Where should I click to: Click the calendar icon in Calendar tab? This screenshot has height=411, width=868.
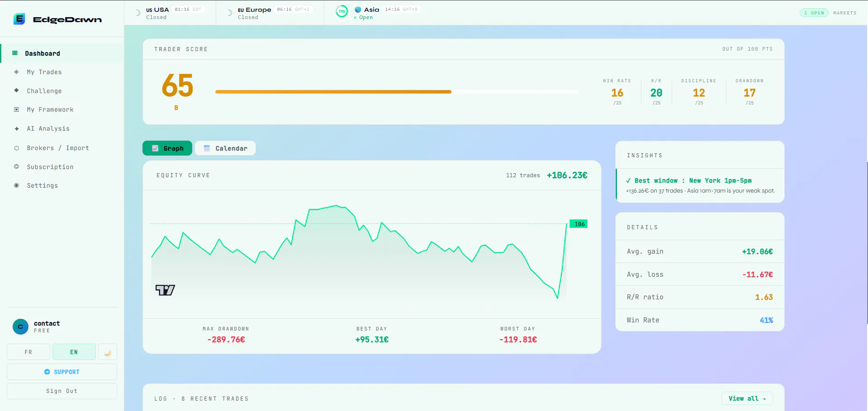click(x=207, y=148)
